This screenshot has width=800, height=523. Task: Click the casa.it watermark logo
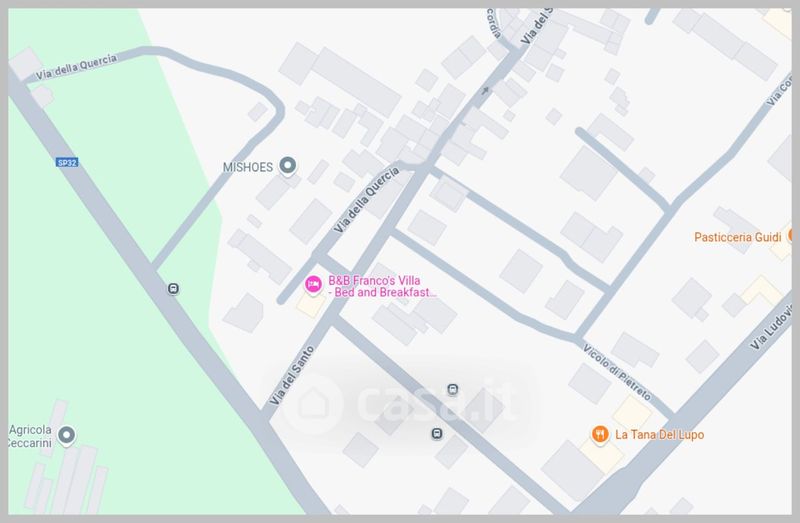403,404
